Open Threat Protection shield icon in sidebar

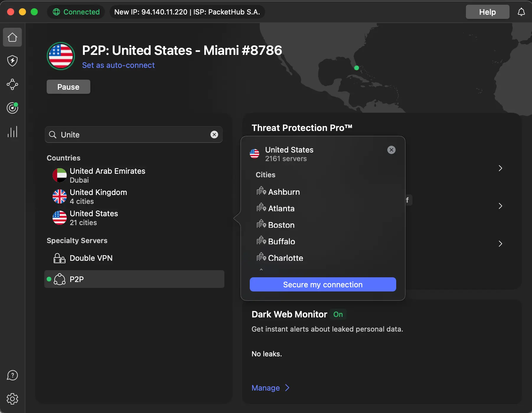click(12, 61)
